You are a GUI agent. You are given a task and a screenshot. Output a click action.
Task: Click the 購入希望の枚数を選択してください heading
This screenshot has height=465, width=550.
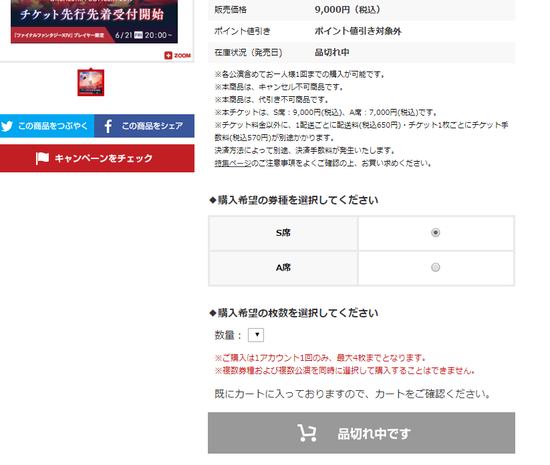[x=294, y=313]
